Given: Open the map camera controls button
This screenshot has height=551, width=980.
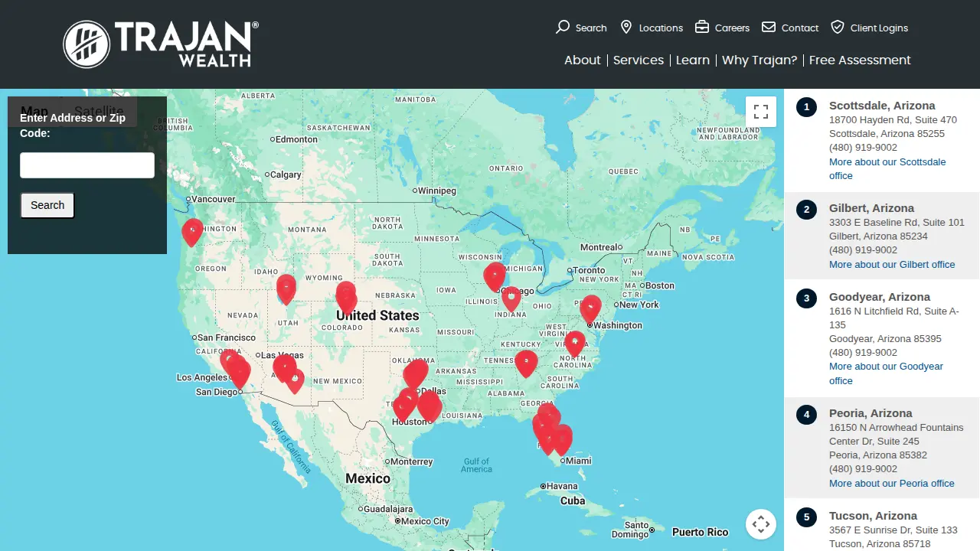Looking at the screenshot, I should (x=761, y=524).
